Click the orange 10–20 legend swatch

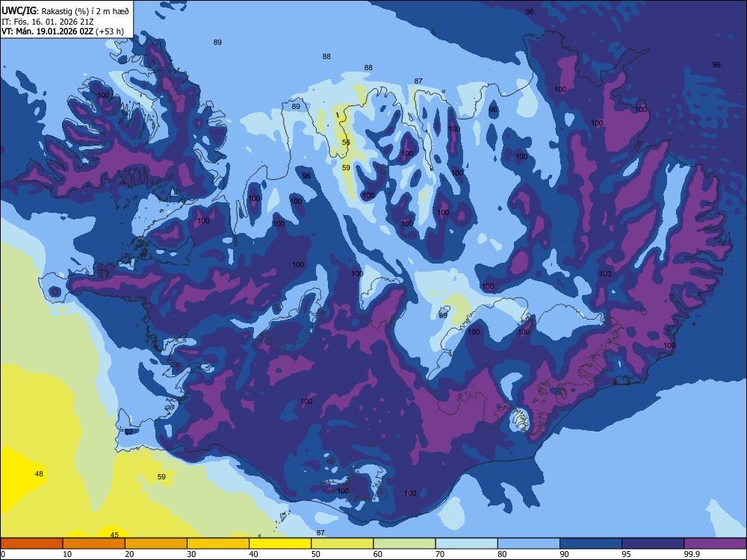pyautogui.click(x=94, y=544)
